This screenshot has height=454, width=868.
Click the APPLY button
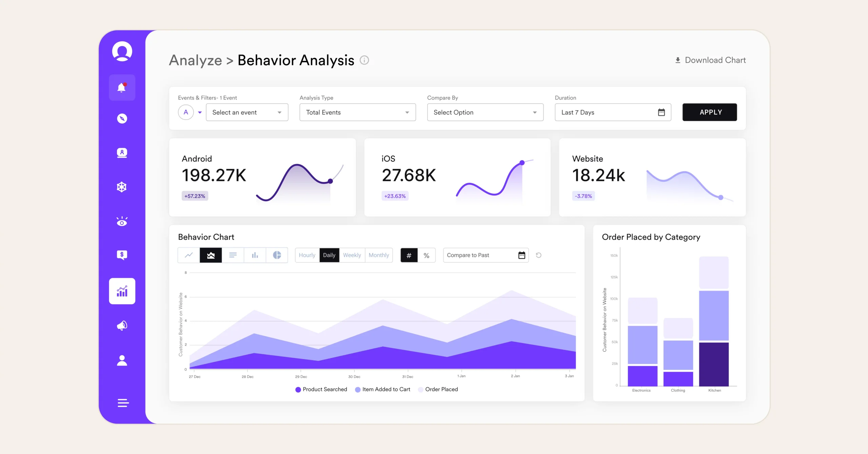click(x=710, y=112)
